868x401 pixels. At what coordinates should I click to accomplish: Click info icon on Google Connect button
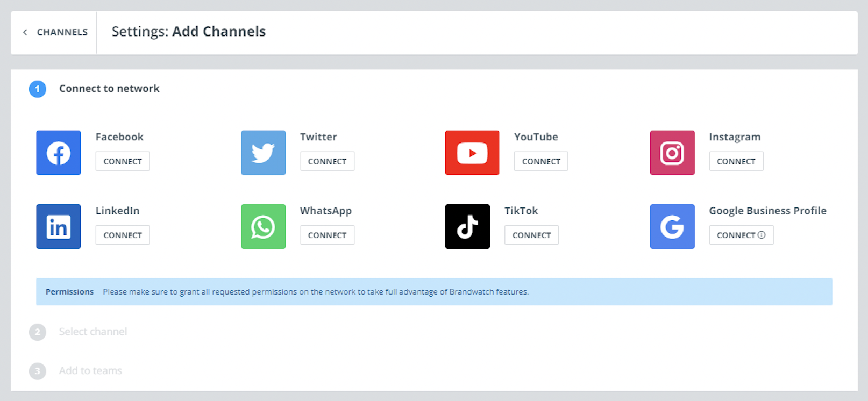point(762,235)
